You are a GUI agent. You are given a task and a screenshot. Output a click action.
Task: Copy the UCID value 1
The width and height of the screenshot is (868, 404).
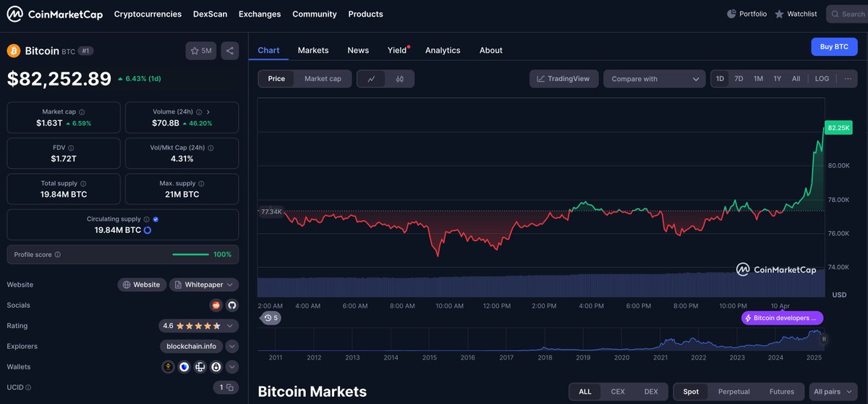[230, 388]
